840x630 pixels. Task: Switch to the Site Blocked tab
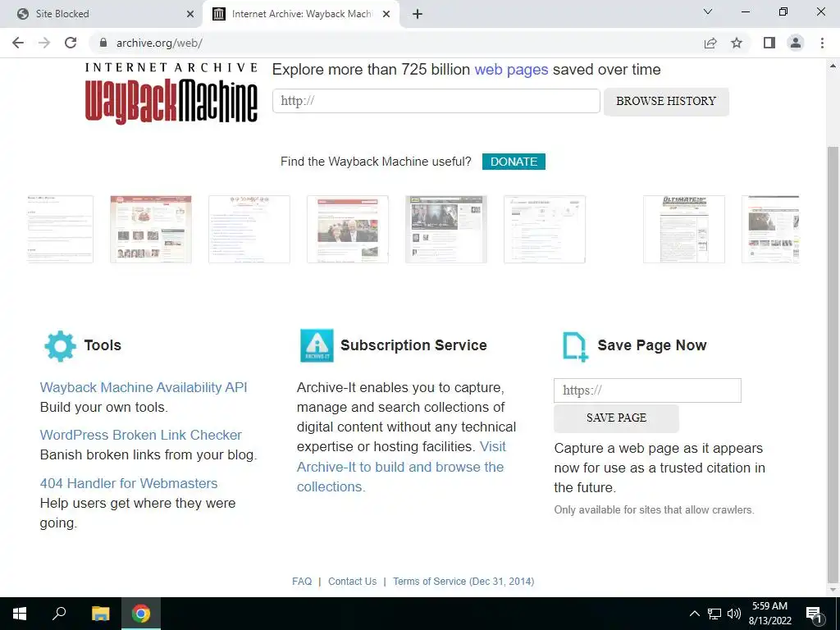[x=101, y=14]
